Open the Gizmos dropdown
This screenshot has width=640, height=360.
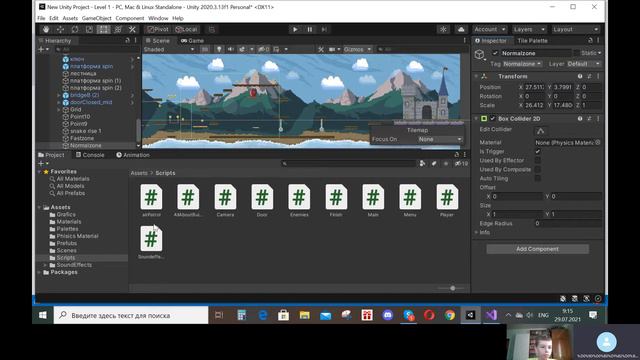coord(358,49)
